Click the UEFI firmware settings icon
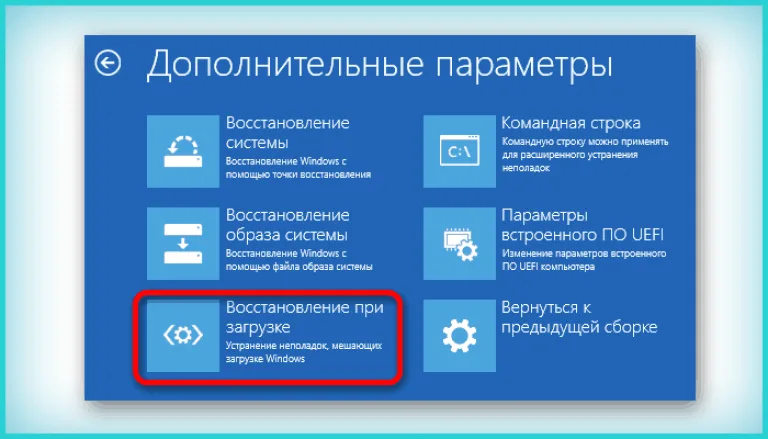This screenshot has width=768, height=439. pos(459,244)
